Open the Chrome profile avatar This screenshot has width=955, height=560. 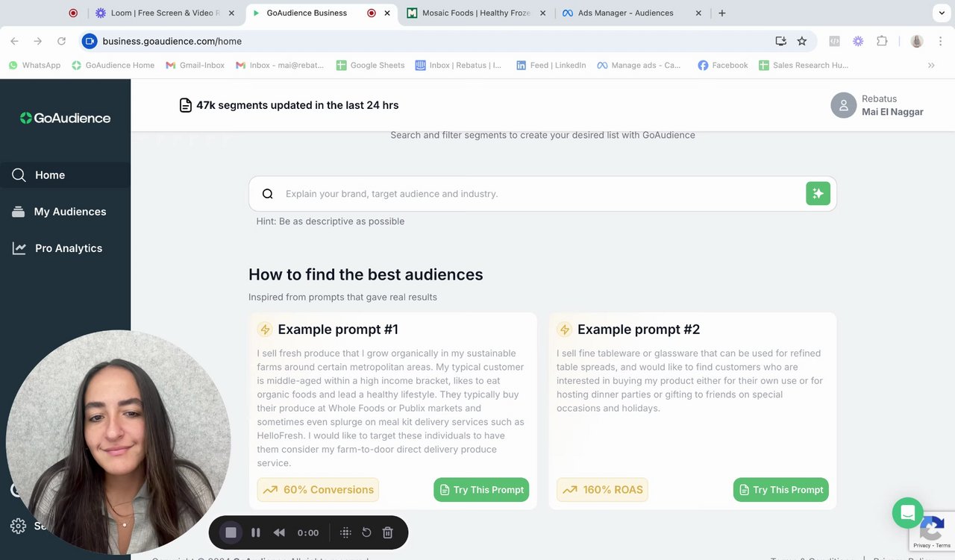[917, 41]
